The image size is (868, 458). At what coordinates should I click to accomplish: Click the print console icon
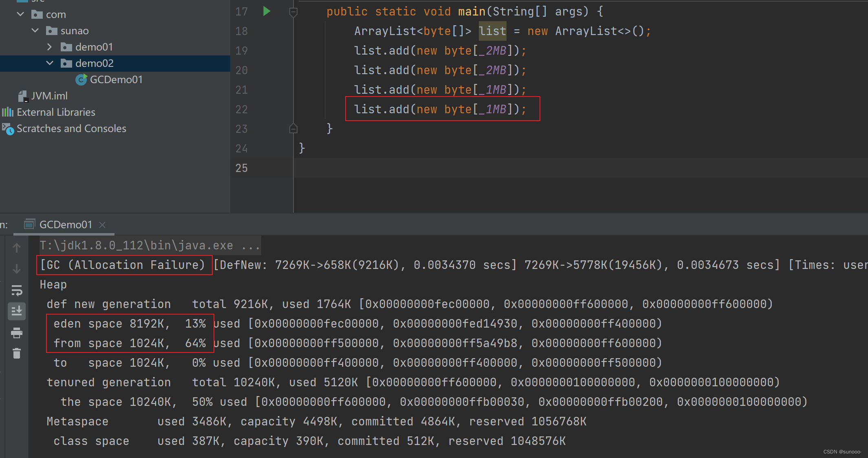point(17,333)
